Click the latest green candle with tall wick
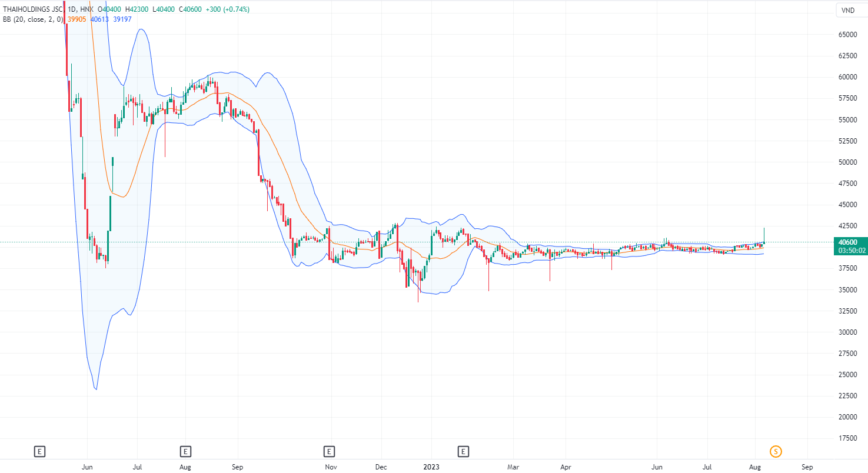868x473 pixels. [x=764, y=235]
